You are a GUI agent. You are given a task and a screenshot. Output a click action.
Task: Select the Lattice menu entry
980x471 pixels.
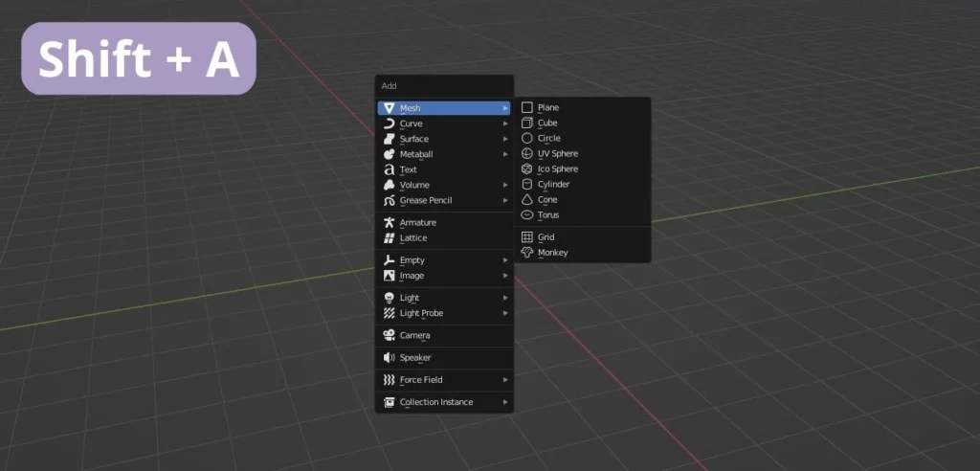pyautogui.click(x=444, y=238)
